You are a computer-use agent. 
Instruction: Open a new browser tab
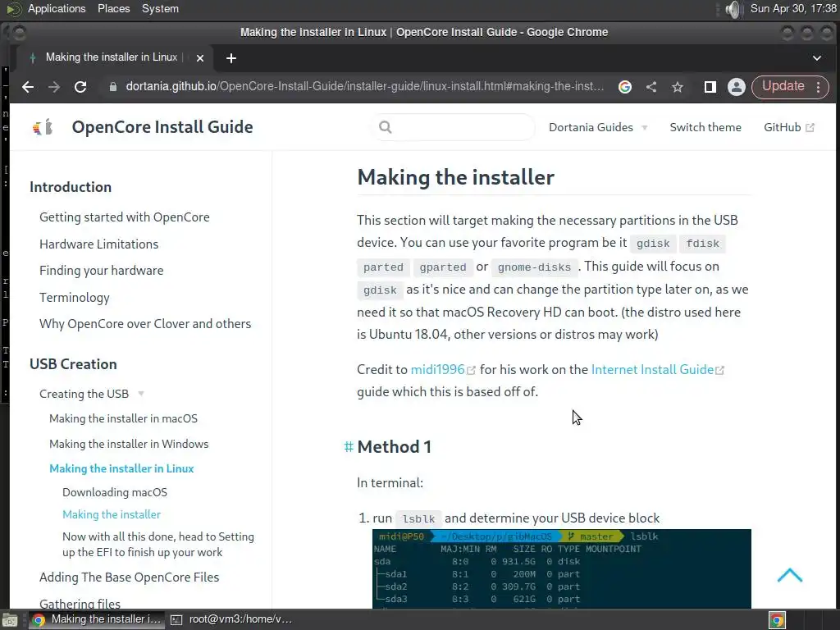(231, 58)
